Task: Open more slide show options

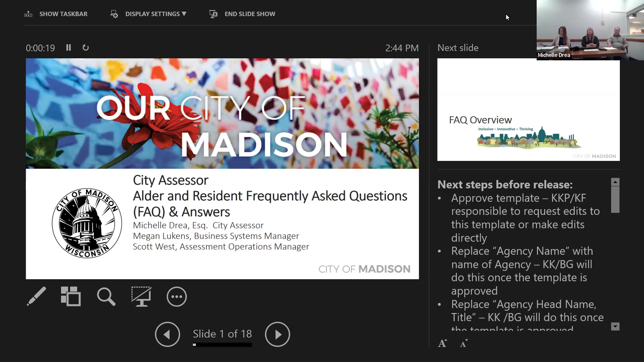Action: click(176, 296)
